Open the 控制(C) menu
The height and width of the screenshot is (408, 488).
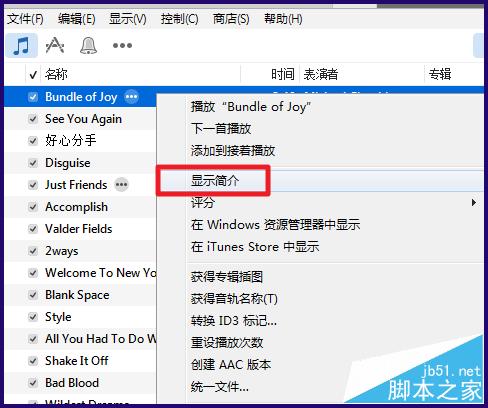click(x=180, y=19)
